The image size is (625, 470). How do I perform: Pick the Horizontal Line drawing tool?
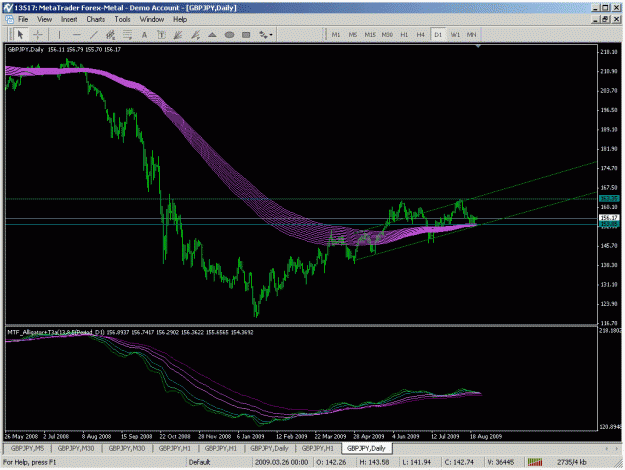click(76, 35)
